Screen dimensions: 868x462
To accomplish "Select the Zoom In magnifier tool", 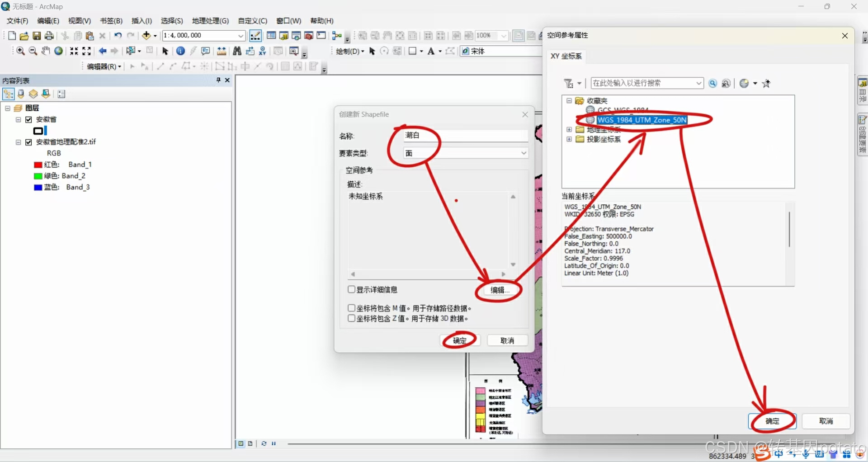I will 21,51.
